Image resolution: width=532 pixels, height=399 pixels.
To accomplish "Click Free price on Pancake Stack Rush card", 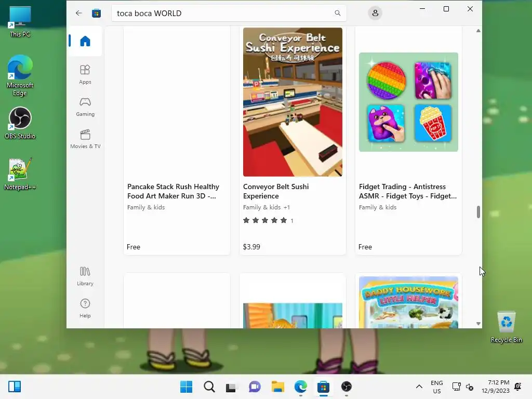I will pyautogui.click(x=134, y=247).
